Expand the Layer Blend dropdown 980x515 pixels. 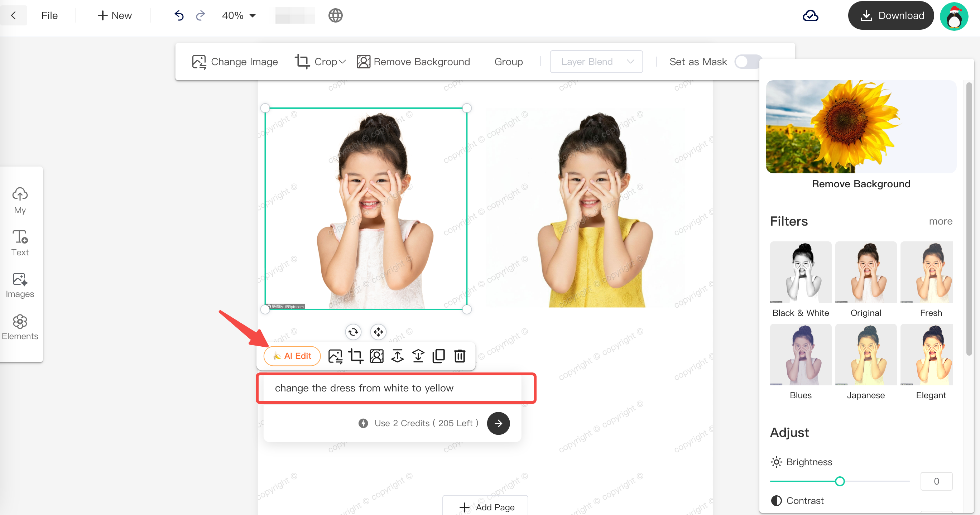tap(596, 62)
